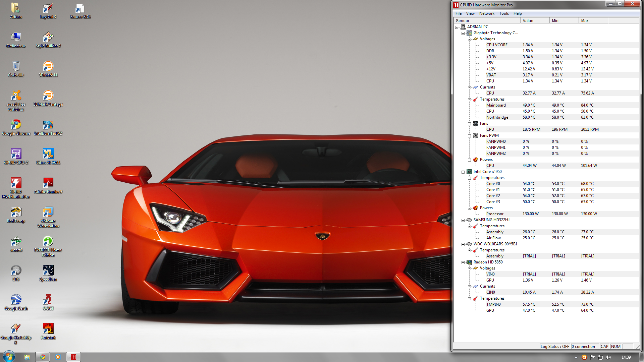Collapse the ADRIAN-PC root node
The height and width of the screenshot is (362, 644).
(457, 27)
